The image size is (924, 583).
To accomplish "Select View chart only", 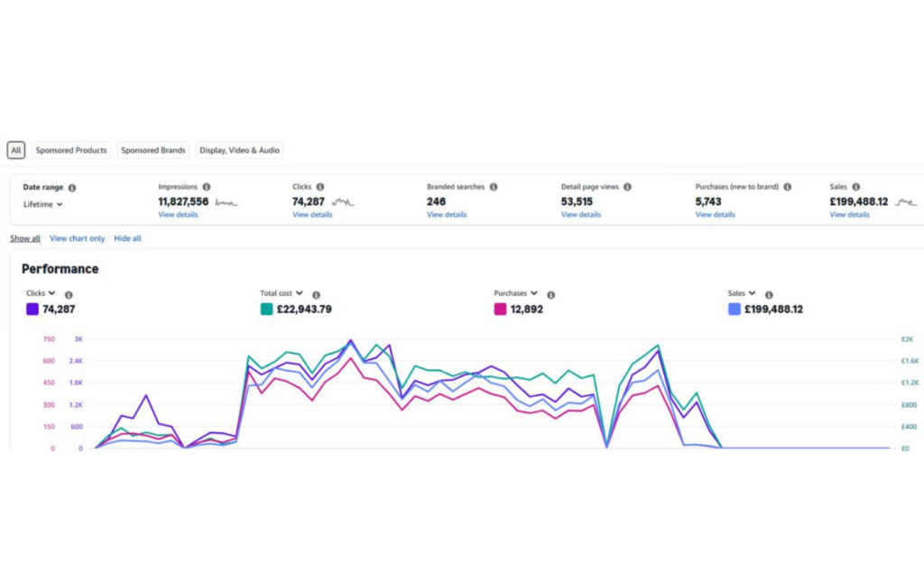I will point(78,238).
